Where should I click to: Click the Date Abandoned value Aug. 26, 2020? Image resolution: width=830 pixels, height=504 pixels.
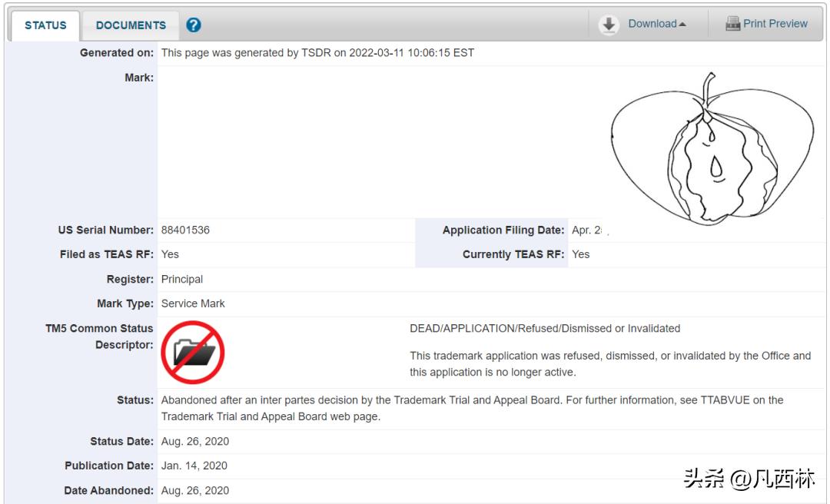[195, 491]
